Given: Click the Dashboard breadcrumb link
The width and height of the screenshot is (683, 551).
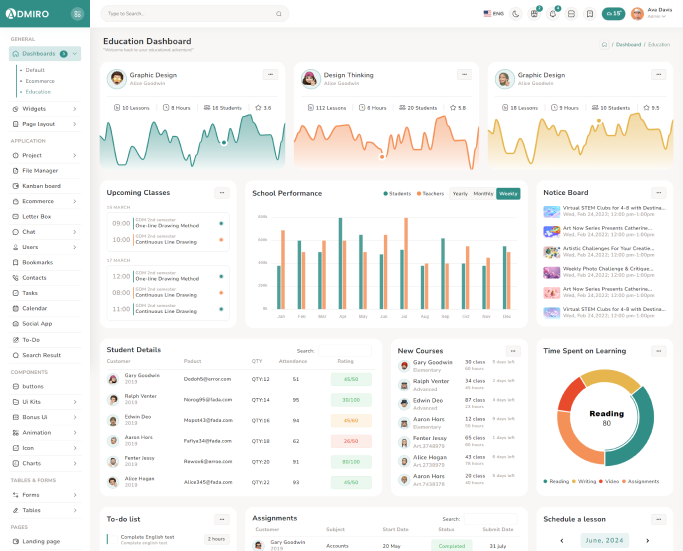Looking at the screenshot, I should 628,45.
